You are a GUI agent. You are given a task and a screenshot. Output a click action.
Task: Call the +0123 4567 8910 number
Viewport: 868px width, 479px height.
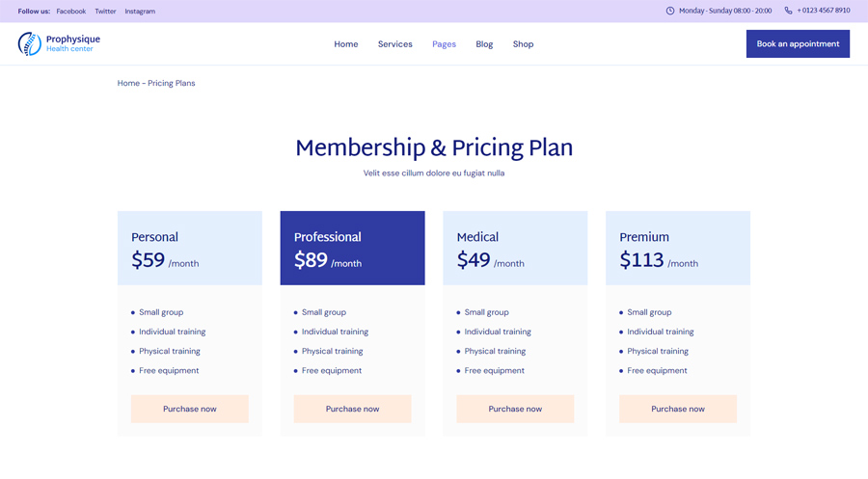tap(824, 11)
